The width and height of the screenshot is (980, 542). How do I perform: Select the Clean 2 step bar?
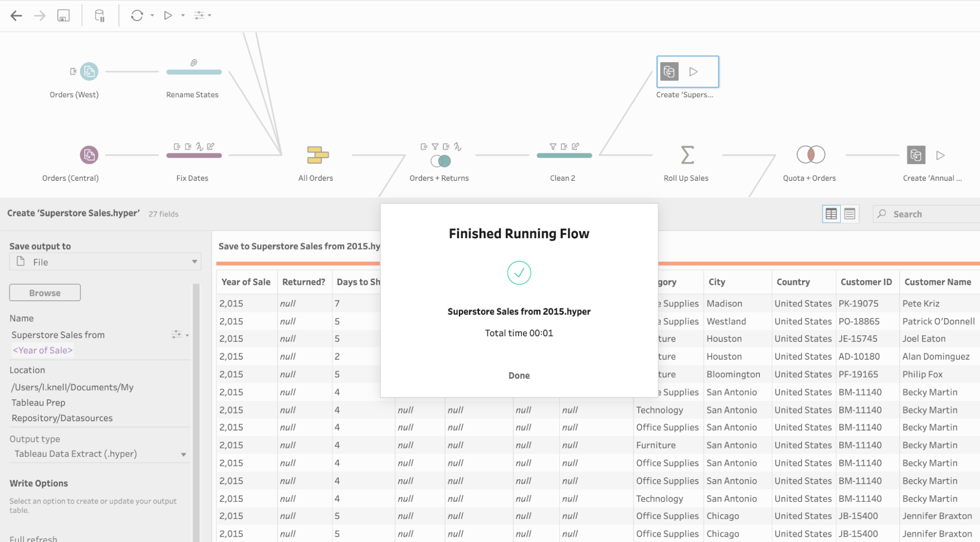(x=564, y=155)
